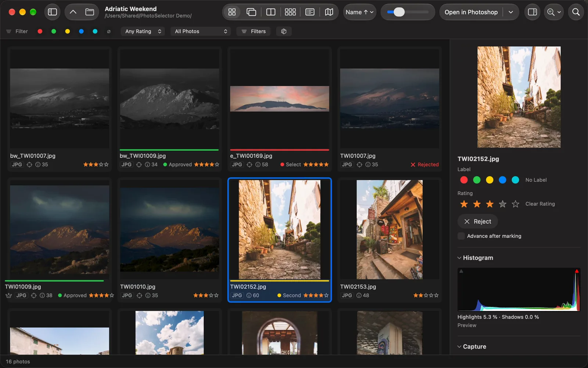Collapse the Histogram section
The image size is (588, 368).
tap(475, 258)
